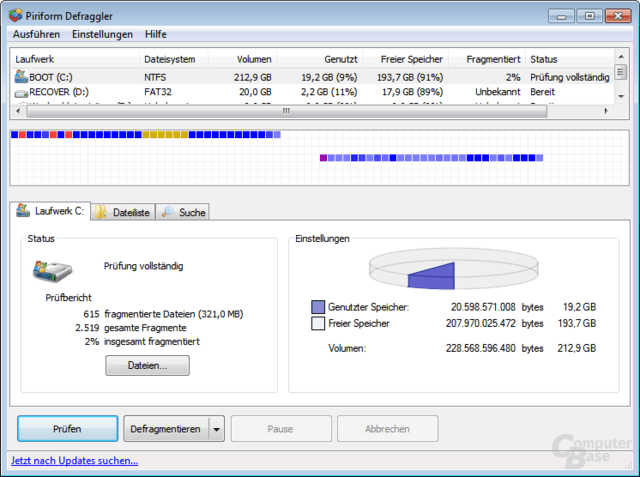Click the Laufwerk C: tab drive icon
The image size is (640, 477).
(23, 211)
